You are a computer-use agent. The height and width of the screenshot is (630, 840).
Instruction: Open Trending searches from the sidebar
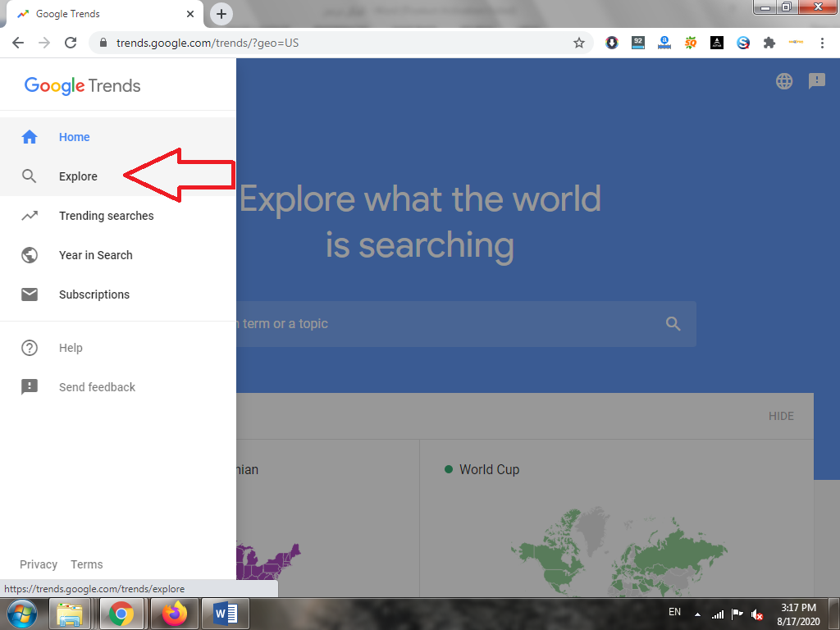pyautogui.click(x=118, y=216)
